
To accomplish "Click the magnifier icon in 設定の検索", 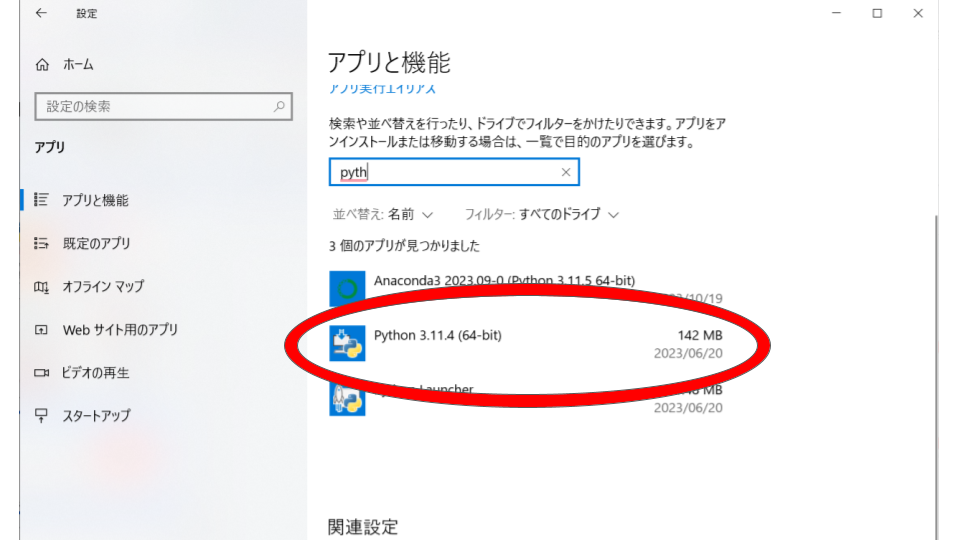I will point(279,107).
